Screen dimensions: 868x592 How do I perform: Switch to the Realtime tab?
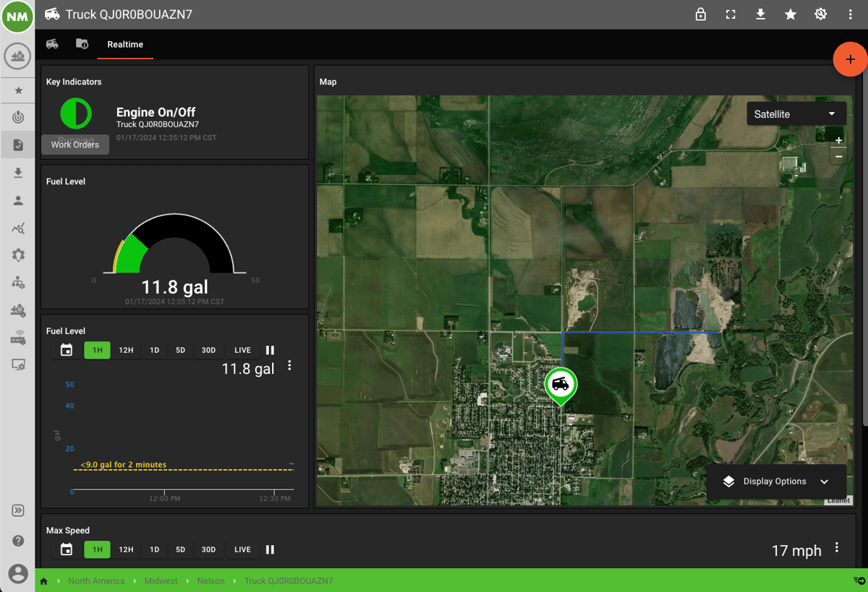pyautogui.click(x=125, y=44)
